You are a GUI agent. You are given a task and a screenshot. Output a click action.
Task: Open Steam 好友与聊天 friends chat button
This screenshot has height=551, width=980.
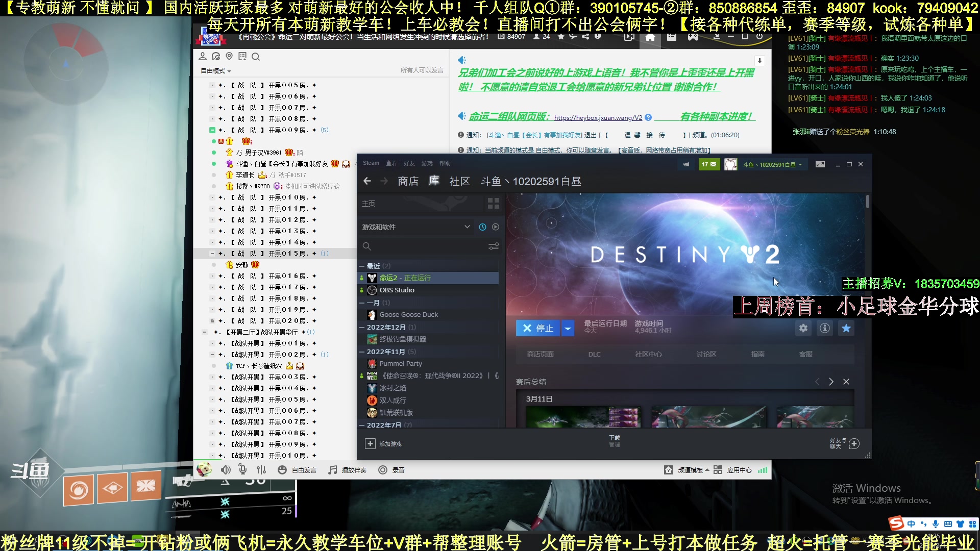845,443
